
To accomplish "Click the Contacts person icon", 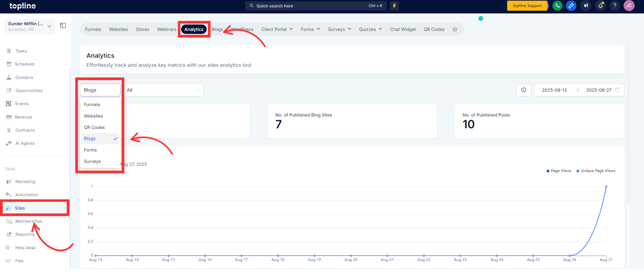I will click(x=9, y=77).
